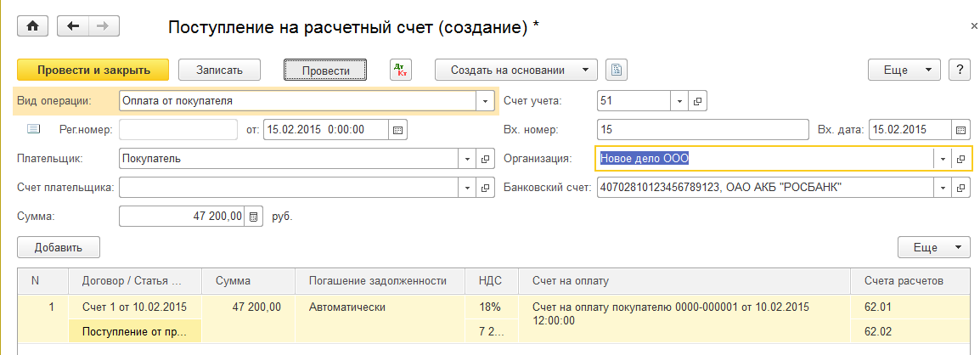Show Дт/Кт postings icon

click(x=401, y=70)
